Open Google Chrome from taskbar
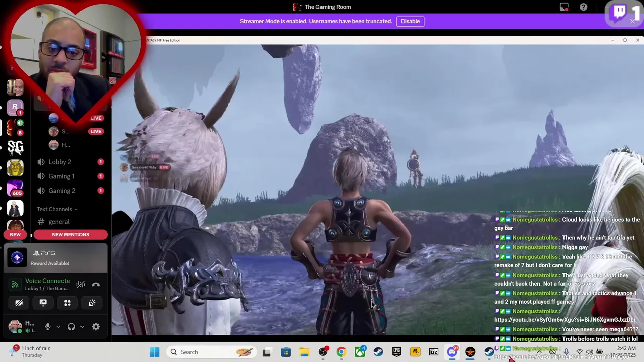 click(x=341, y=352)
